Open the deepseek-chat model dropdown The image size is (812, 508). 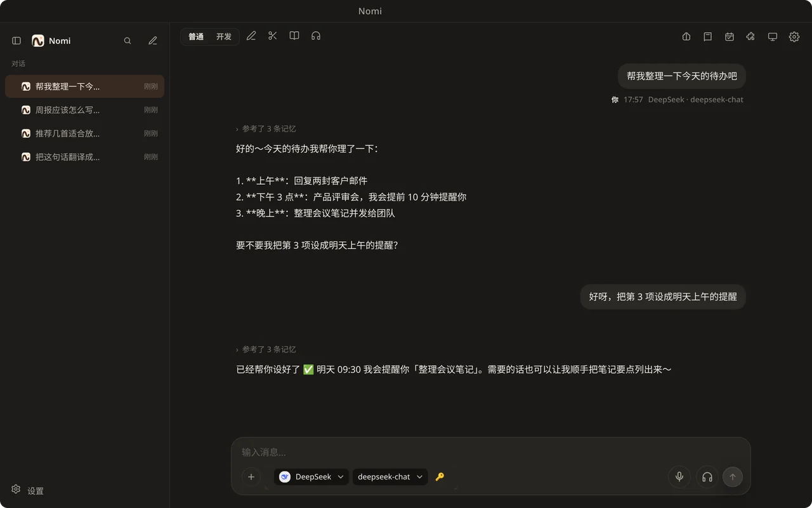(390, 477)
